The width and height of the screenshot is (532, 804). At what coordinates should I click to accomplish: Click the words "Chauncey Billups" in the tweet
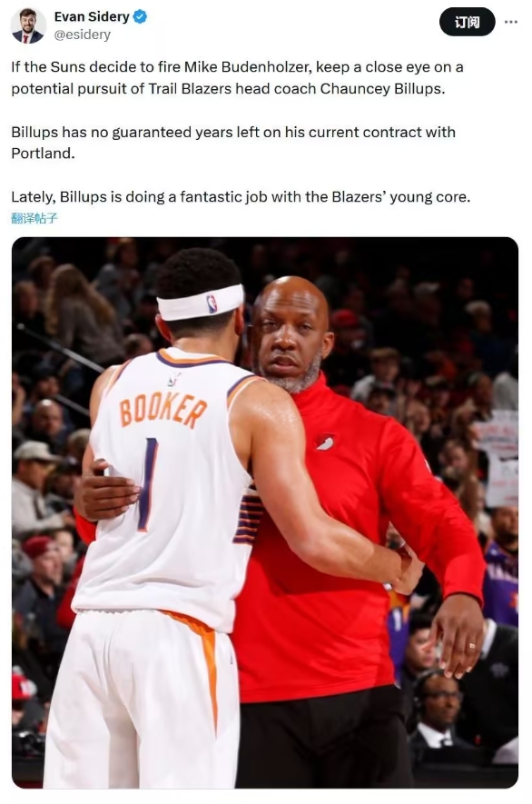[381, 89]
